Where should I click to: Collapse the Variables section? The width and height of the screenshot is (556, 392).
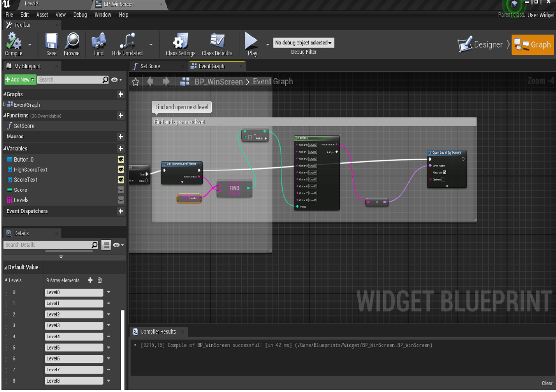5,148
